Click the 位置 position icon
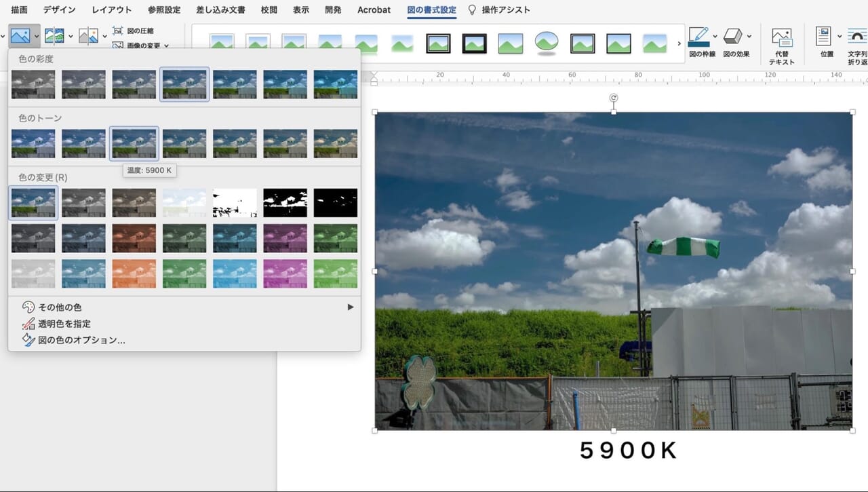This screenshot has width=868, height=492. point(824,37)
